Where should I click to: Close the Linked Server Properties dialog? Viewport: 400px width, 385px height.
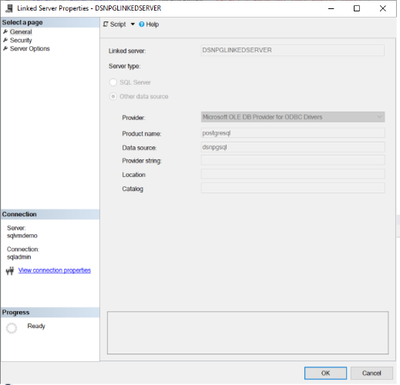click(383, 8)
